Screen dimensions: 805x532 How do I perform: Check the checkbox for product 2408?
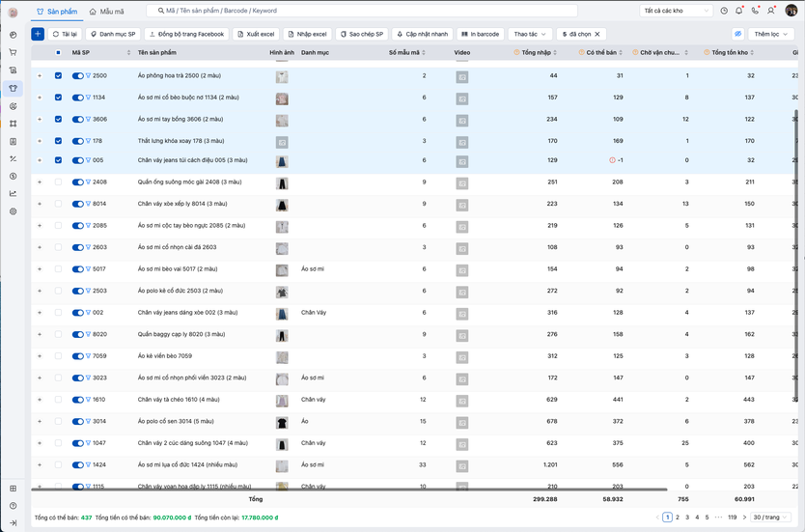tap(58, 182)
